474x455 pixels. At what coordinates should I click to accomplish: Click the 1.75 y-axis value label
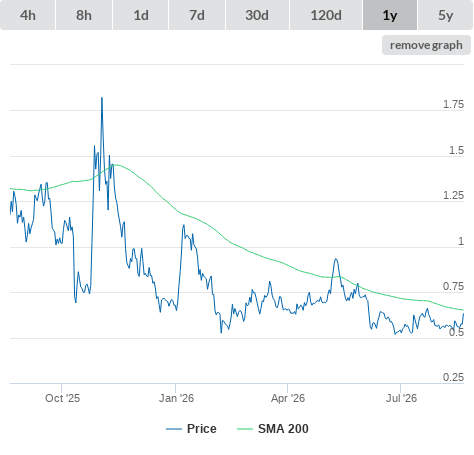coord(453,104)
